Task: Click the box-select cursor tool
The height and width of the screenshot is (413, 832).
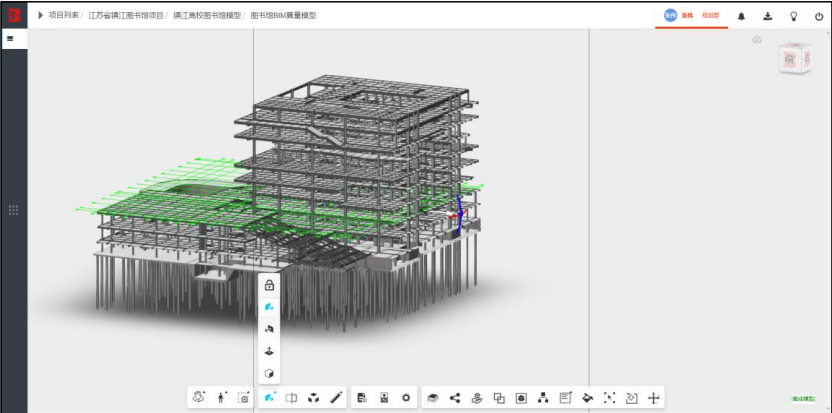Action: [610, 398]
